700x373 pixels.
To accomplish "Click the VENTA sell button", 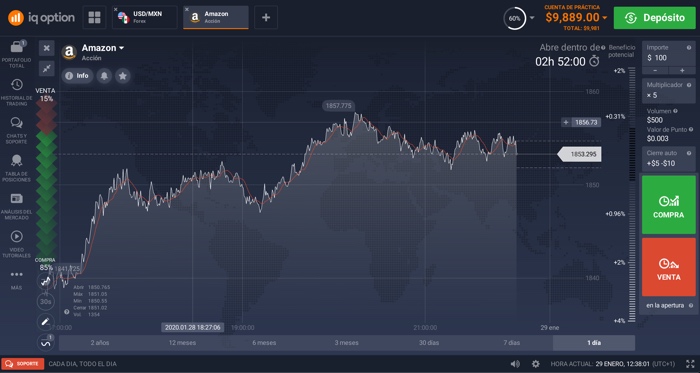I will pos(668,267).
